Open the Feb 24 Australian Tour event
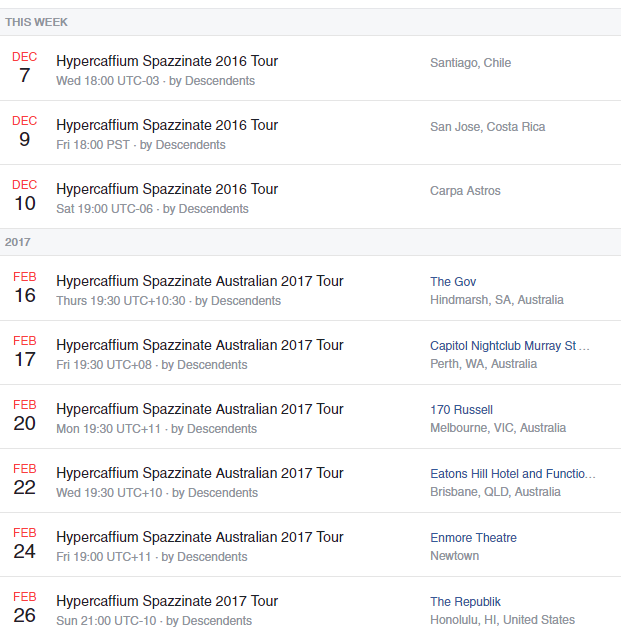The height and width of the screenshot is (638, 621). pos(199,537)
